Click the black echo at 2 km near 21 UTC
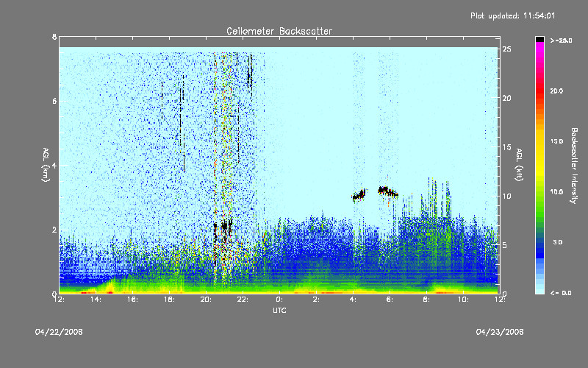Image resolution: width=588 pixels, height=368 pixels. [224, 227]
